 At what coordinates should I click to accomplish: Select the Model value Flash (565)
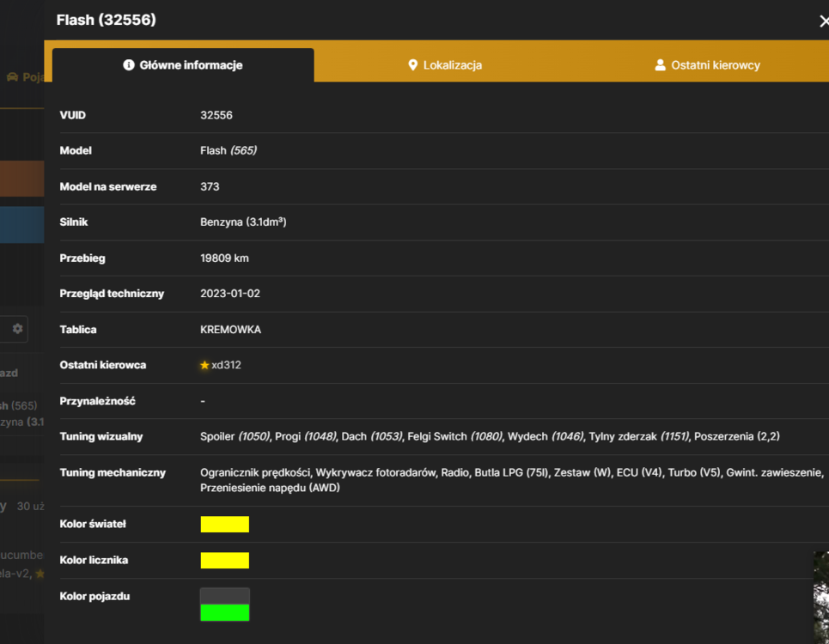tap(229, 150)
